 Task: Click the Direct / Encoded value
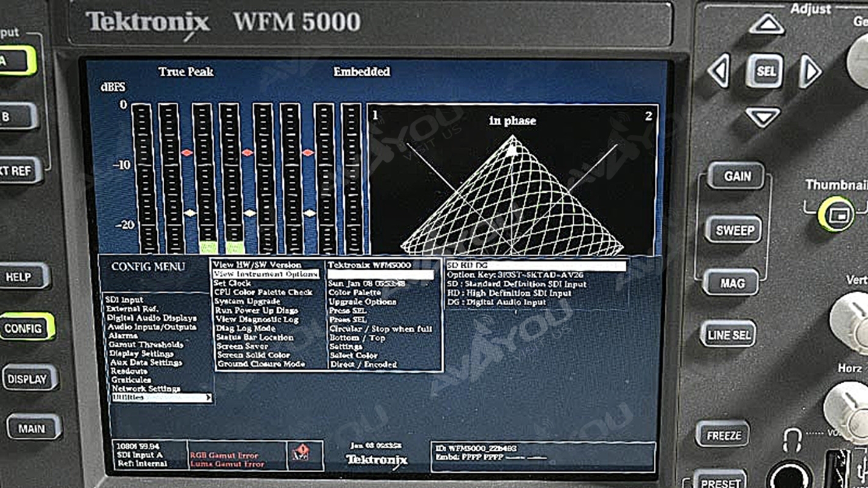point(363,364)
